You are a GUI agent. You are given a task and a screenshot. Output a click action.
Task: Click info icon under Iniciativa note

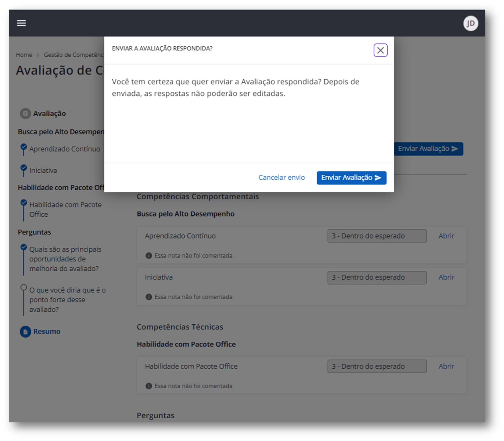[149, 297]
